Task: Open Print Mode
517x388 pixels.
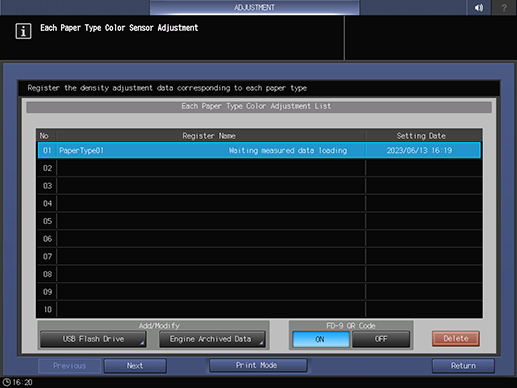Action: tap(258, 365)
